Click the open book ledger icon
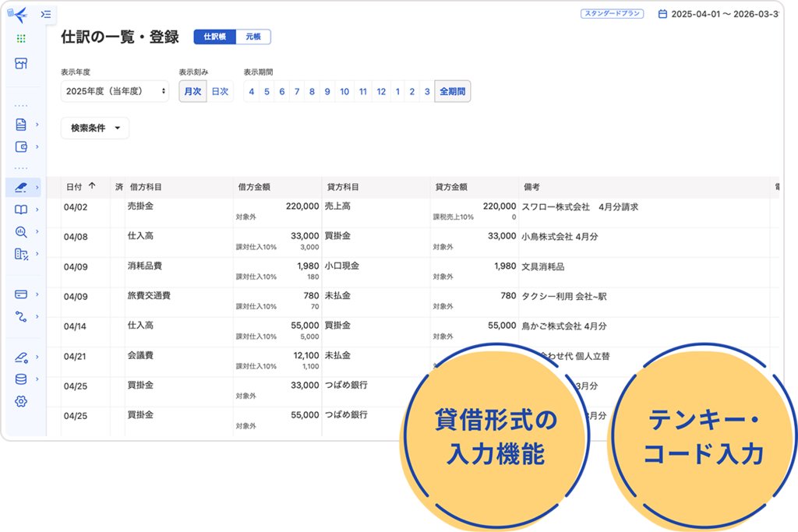This screenshot has height=532, width=798. (x=21, y=210)
